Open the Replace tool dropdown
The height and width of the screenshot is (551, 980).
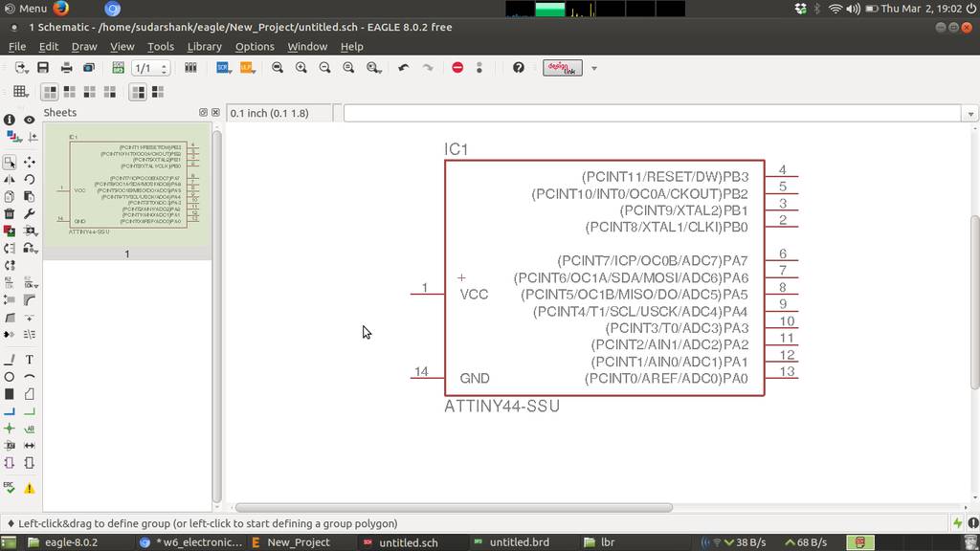click(x=31, y=248)
